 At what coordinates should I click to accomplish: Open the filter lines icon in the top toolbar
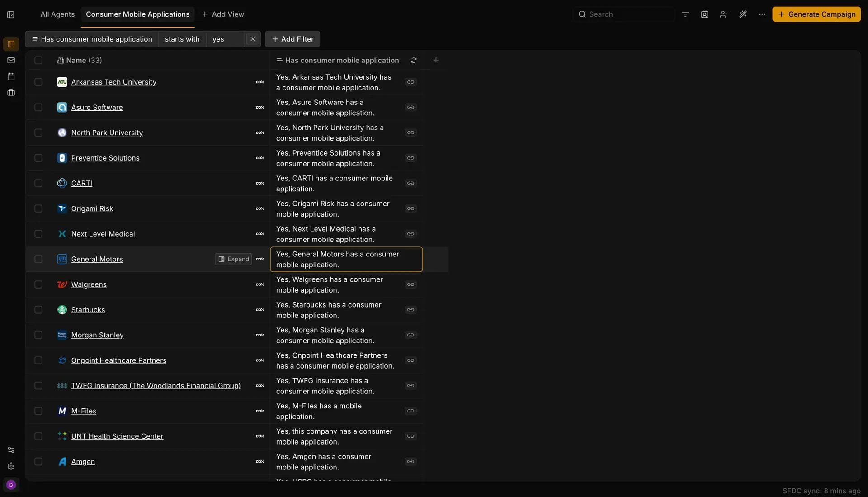pyautogui.click(x=685, y=14)
